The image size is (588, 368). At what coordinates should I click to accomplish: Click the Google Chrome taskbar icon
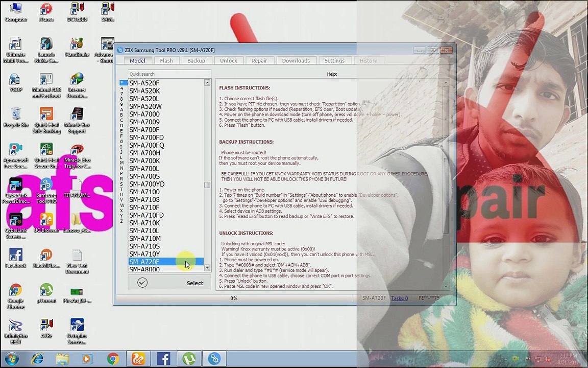pyautogui.click(x=113, y=359)
